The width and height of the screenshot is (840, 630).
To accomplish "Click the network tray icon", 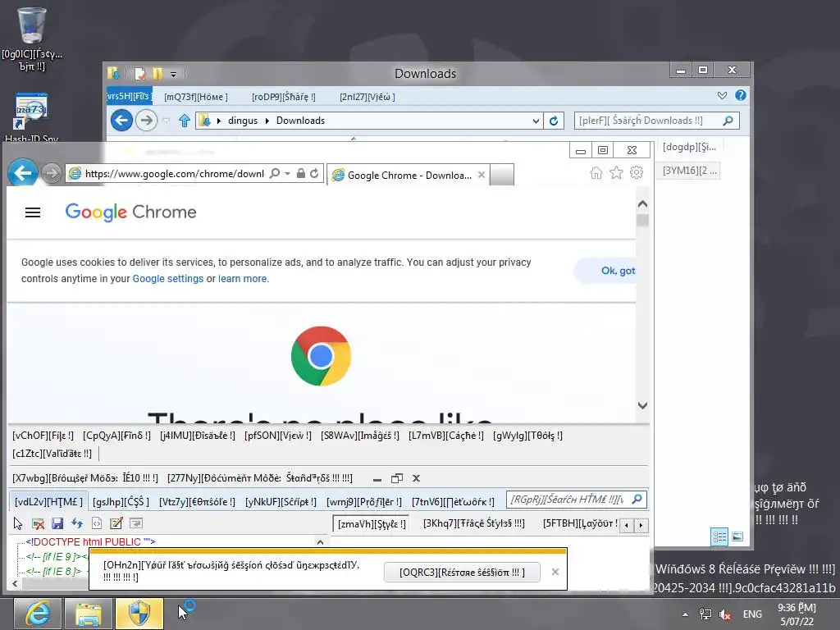I will coord(705,614).
